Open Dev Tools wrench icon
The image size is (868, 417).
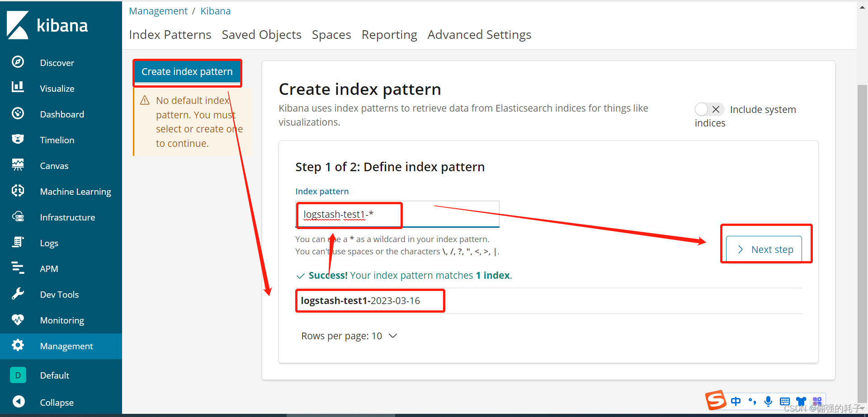(18, 294)
